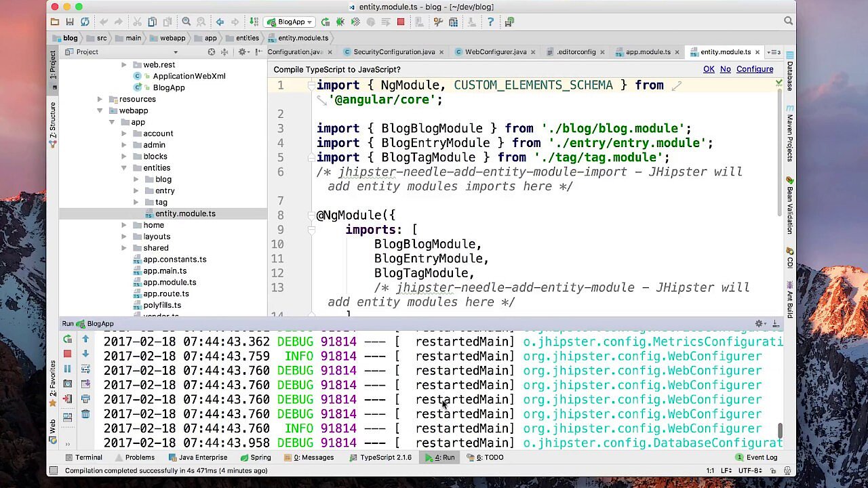Screen dimensions: 868x488
Task: Clear all console output with trash icon
Action: 85,413
